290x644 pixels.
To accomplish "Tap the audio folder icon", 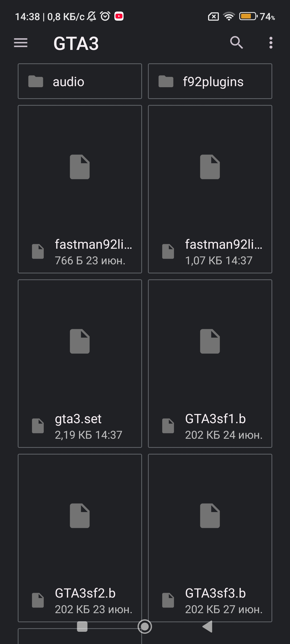I will pos(36,82).
